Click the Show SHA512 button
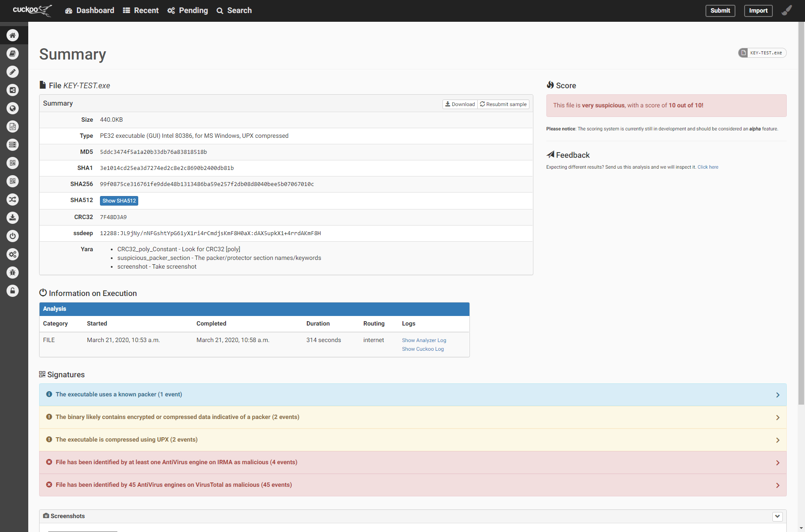This screenshot has width=805, height=532. [119, 201]
